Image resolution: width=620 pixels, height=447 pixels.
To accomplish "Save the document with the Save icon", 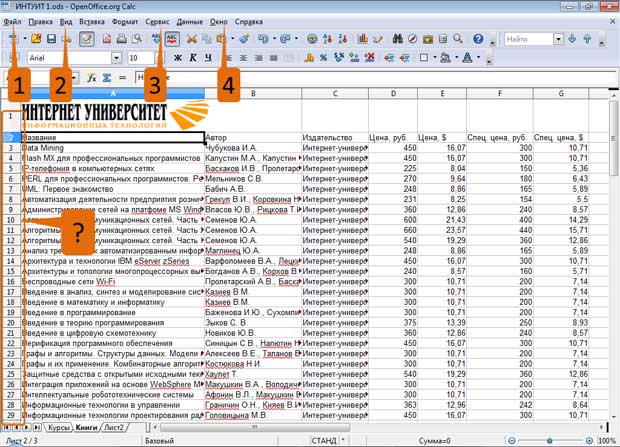I will coord(51,38).
